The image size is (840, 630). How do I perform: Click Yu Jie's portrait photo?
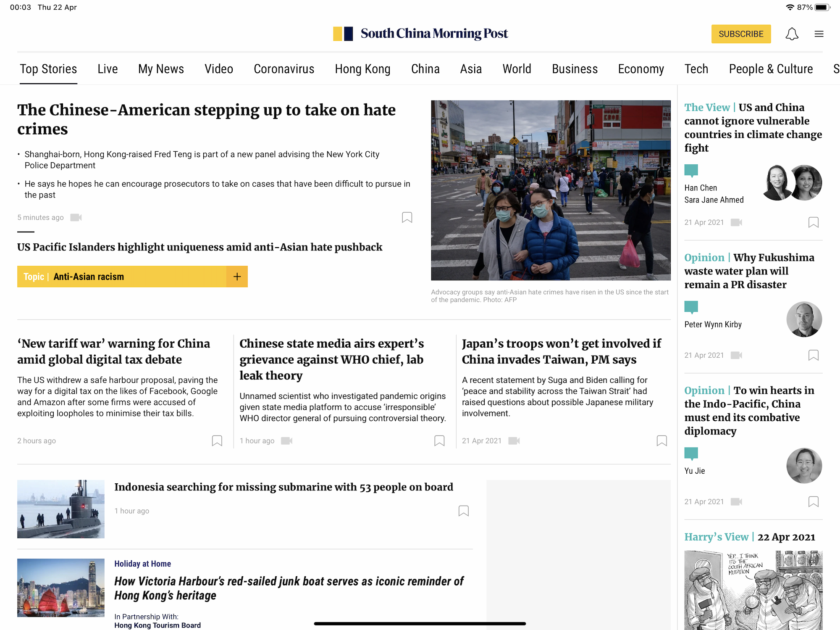click(x=804, y=466)
